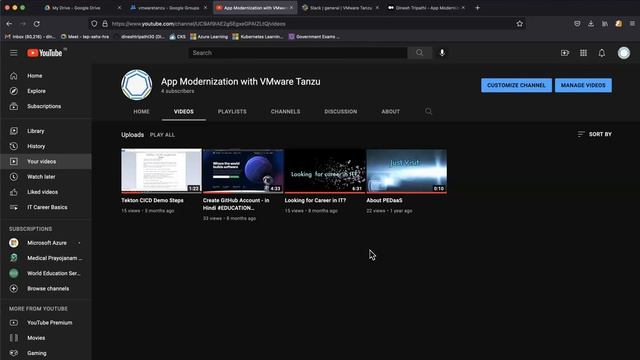Screen dimensions: 640x360
Task: Open Looking for Career in IT? title
Action: point(315,200)
